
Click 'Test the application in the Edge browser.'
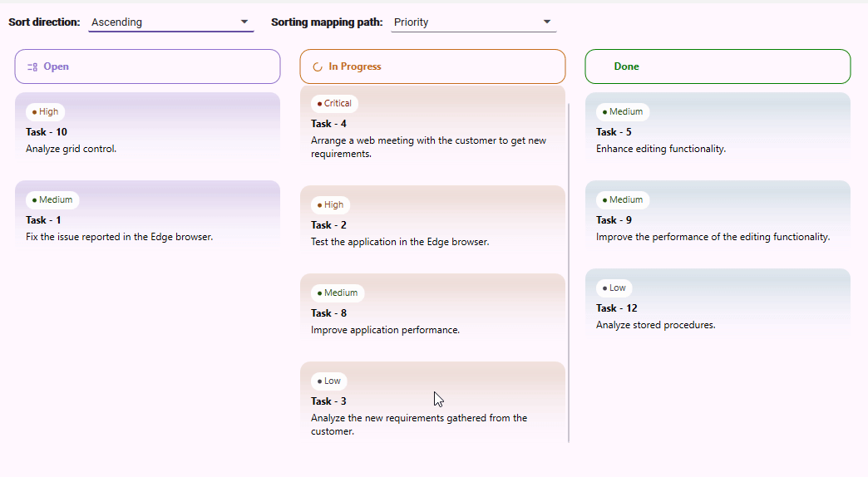click(x=400, y=242)
